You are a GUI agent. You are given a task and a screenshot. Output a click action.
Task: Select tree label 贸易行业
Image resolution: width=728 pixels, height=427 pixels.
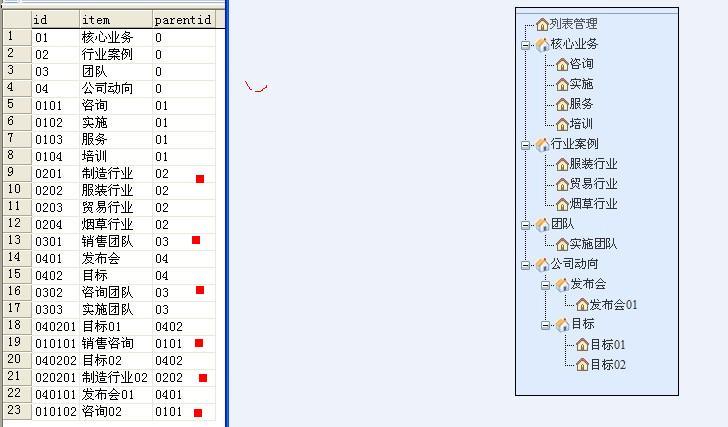(x=593, y=184)
